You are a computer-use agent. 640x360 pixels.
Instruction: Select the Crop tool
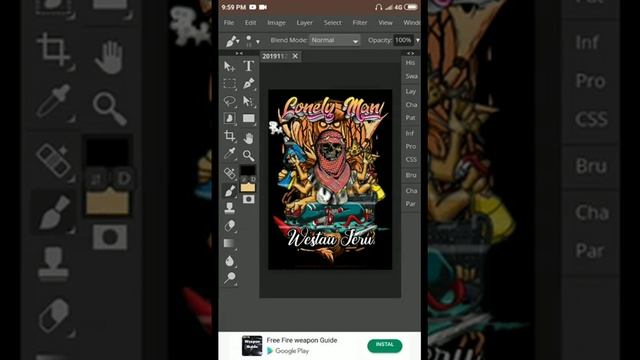tap(230, 136)
